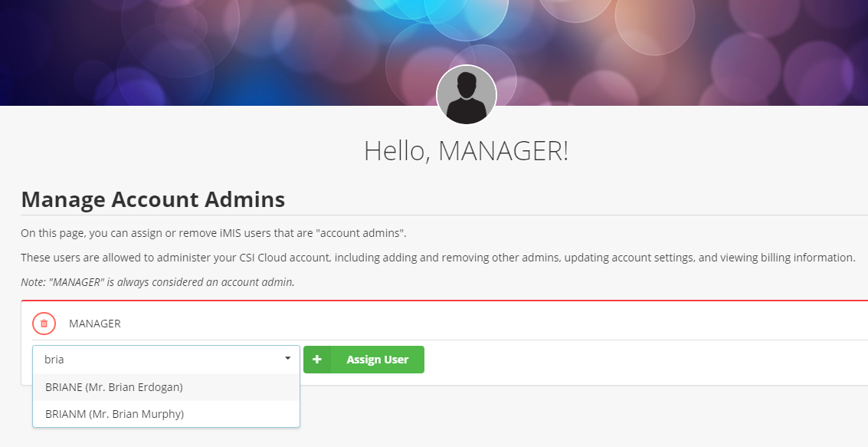The image size is (868, 447).
Task: Click the red trash icon beside MANAGER
Action: coord(44,324)
